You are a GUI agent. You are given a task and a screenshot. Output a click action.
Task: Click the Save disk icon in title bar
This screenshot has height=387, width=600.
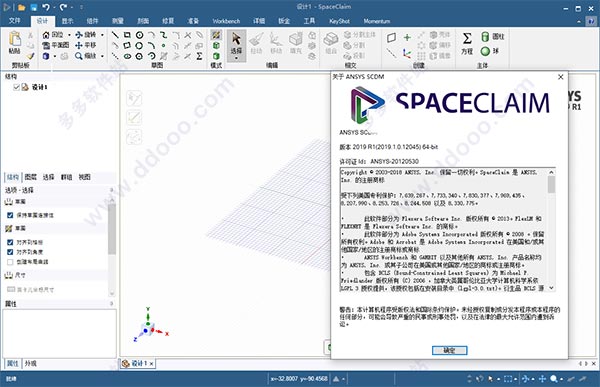pyautogui.click(x=34, y=7)
